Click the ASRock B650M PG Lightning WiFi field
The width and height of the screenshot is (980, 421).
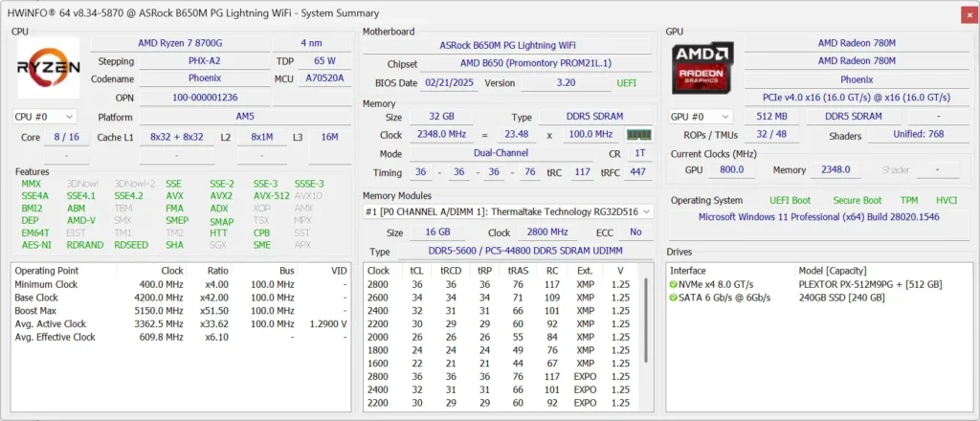point(507,45)
